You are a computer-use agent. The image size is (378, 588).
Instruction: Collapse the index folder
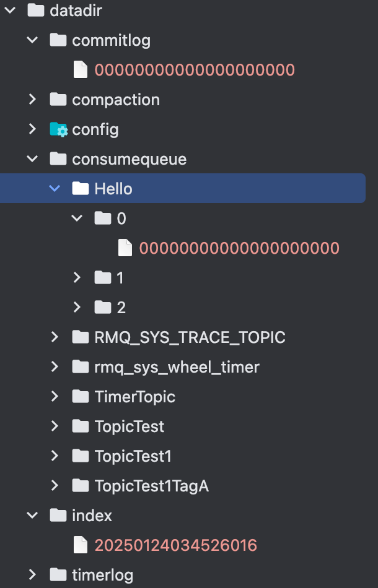[x=33, y=516]
